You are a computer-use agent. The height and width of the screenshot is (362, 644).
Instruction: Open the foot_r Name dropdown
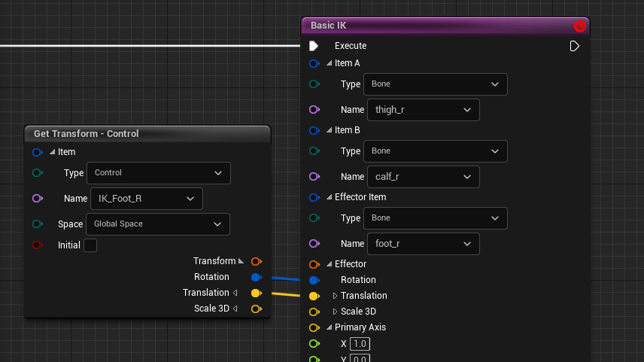point(424,244)
